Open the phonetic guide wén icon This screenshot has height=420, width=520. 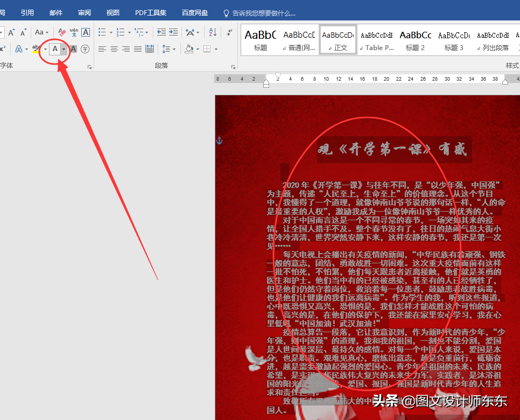[74, 32]
